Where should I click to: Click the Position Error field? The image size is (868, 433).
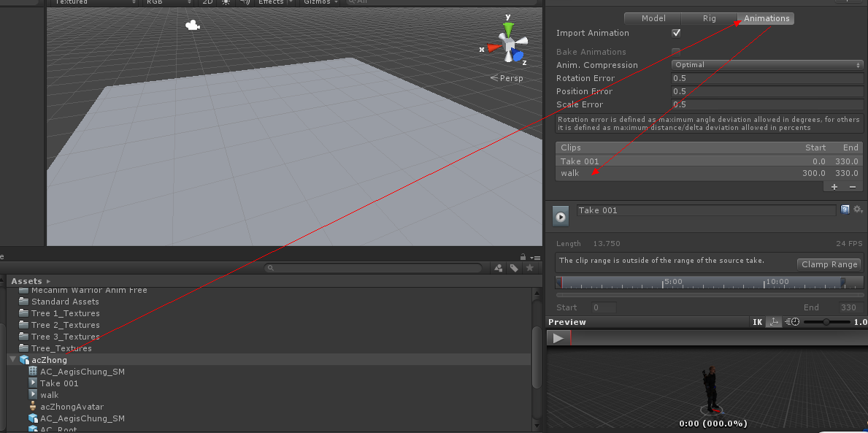[x=767, y=91]
